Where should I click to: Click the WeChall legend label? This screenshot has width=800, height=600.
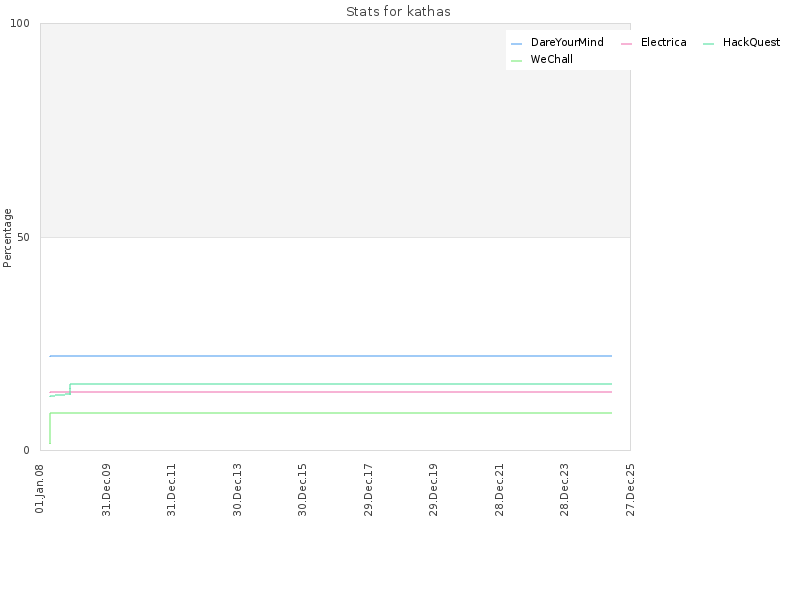pos(552,59)
